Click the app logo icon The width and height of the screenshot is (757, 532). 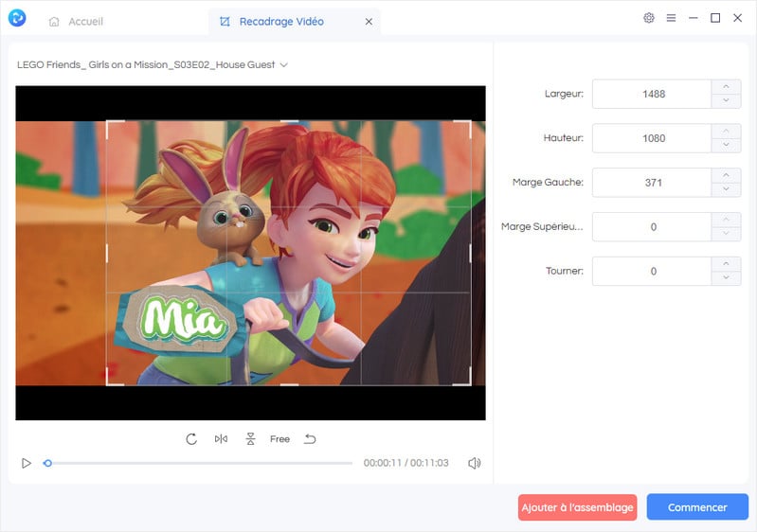17,18
